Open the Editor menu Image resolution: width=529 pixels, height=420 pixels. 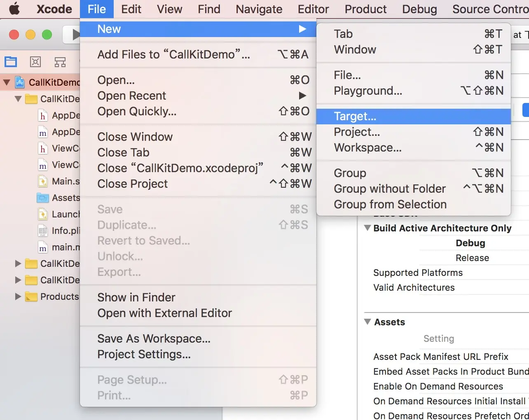pos(313,9)
